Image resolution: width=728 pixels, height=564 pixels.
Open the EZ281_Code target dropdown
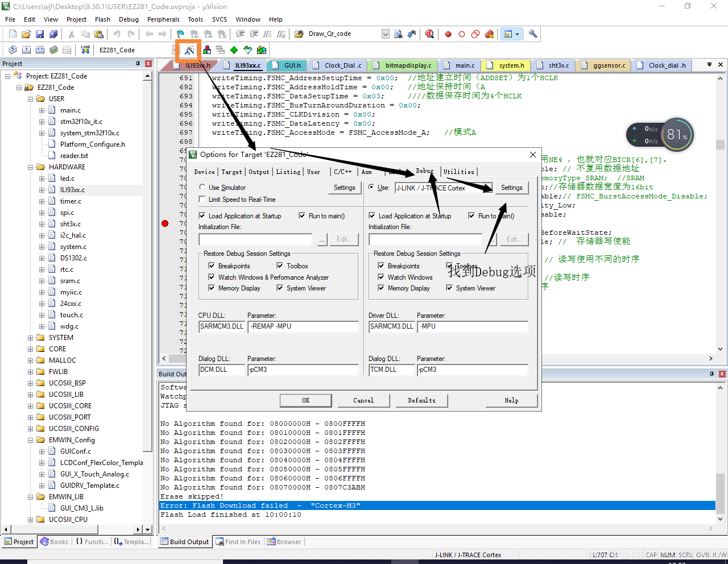[175, 50]
